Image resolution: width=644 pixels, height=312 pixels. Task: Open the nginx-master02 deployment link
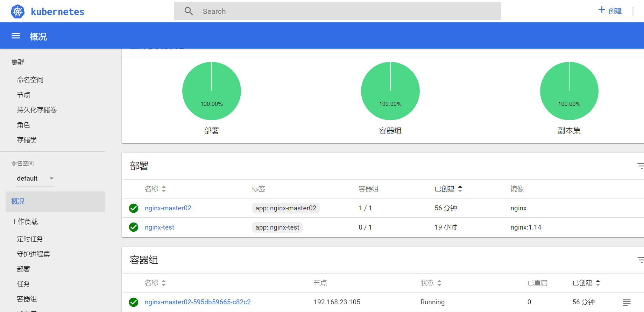click(x=168, y=208)
